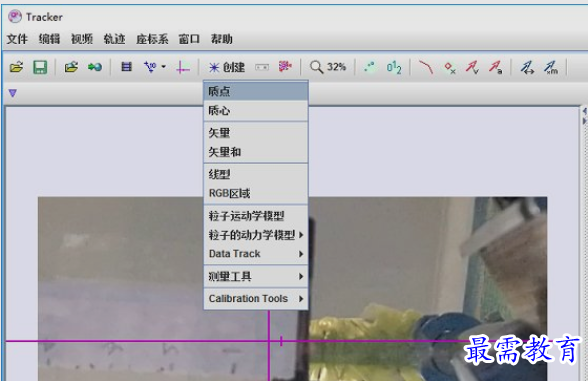
Task: Open the 坐标系 menu
Action: [x=152, y=39]
